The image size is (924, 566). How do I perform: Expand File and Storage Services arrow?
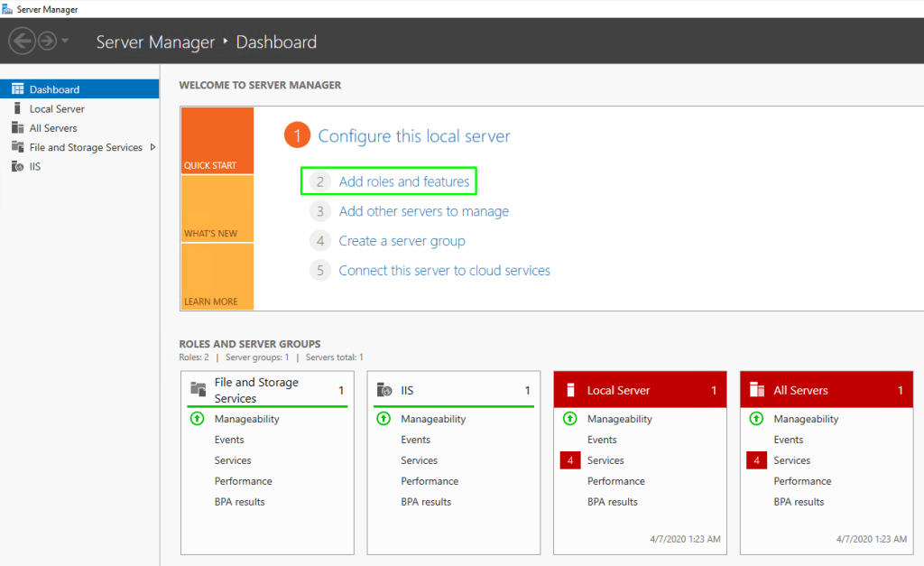pos(152,147)
